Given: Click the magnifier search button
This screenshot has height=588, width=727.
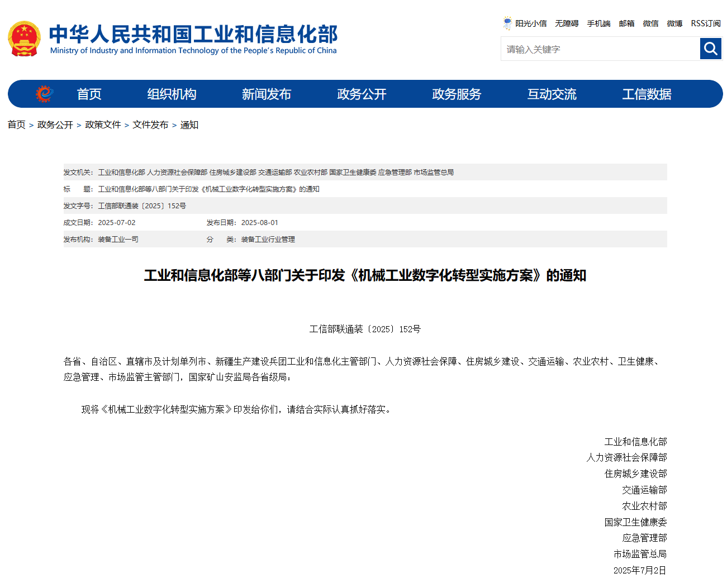Looking at the screenshot, I should [x=710, y=49].
